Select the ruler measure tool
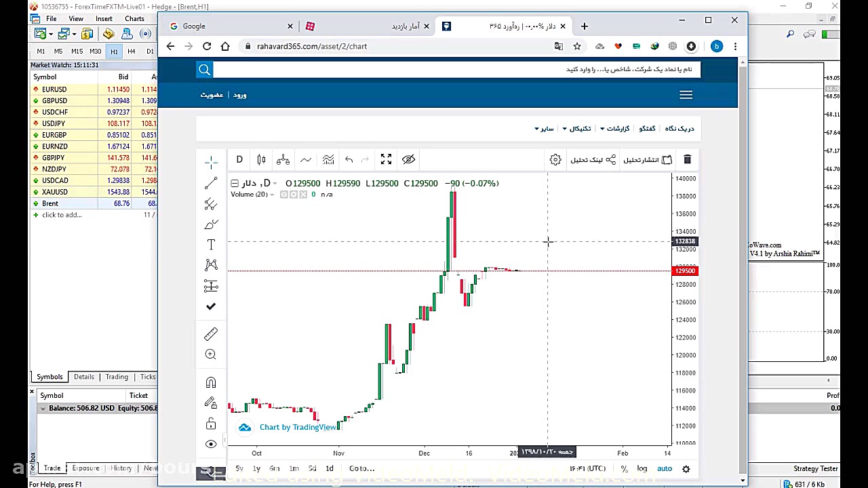The image size is (868, 488). coord(211,334)
